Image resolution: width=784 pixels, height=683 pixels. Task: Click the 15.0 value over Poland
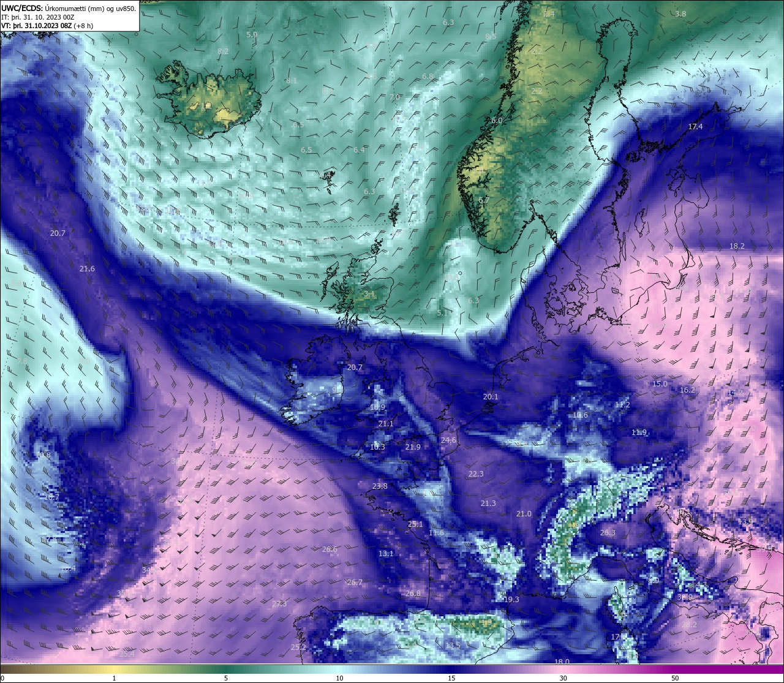(660, 384)
